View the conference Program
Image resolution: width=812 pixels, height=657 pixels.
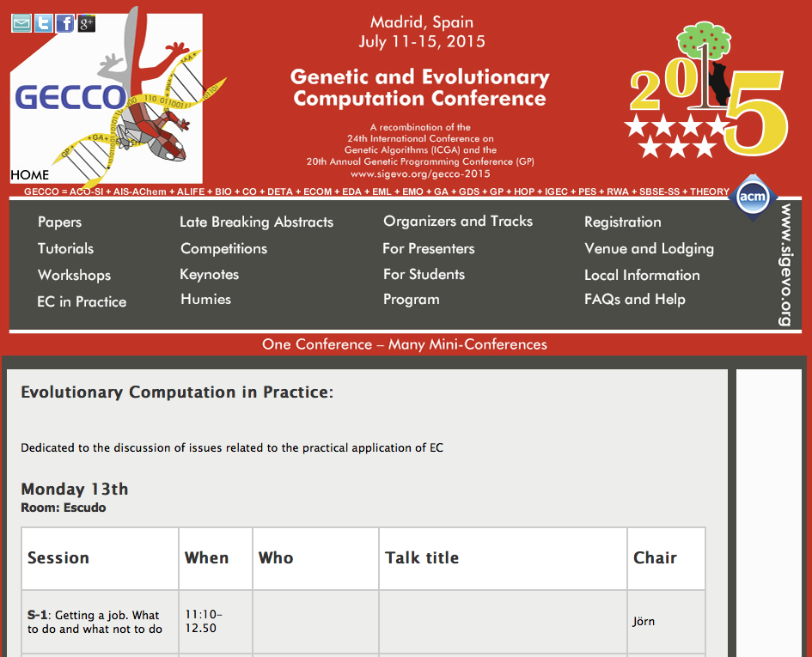[412, 300]
